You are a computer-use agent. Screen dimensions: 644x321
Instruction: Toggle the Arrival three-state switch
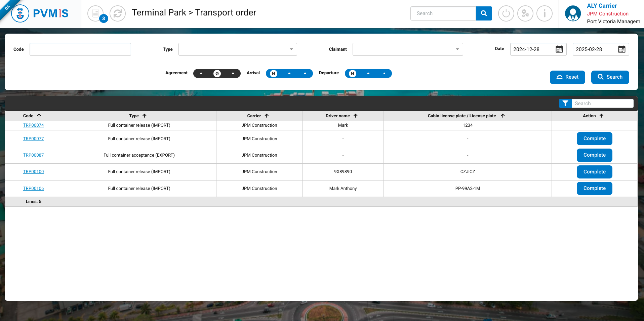tap(289, 73)
